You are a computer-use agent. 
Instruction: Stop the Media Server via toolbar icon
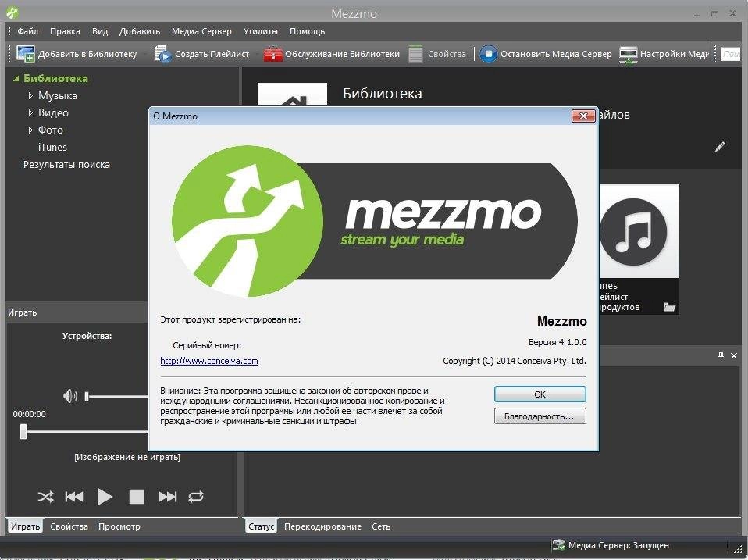(x=488, y=54)
